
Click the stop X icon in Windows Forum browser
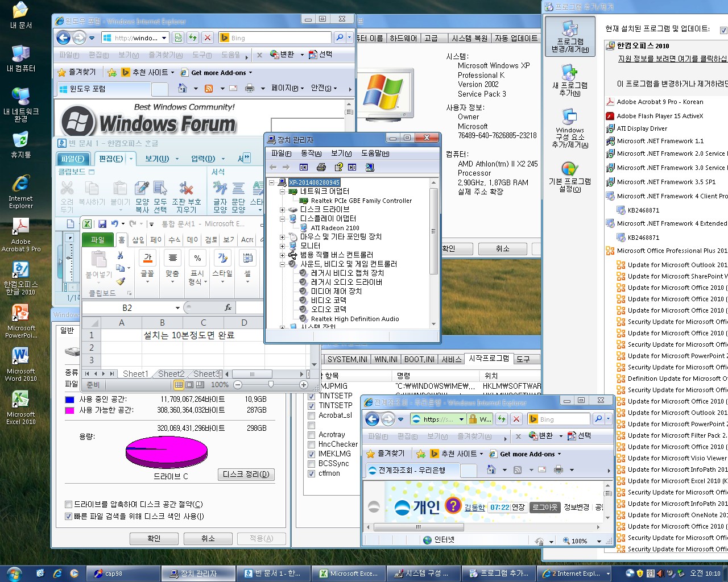click(208, 38)
